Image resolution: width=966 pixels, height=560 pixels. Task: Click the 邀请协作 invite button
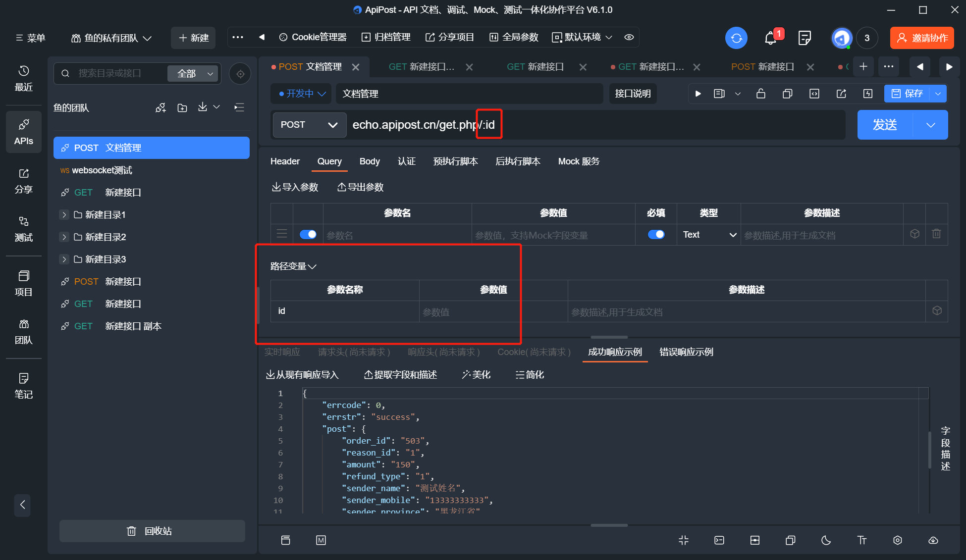[x=922, y=38]
